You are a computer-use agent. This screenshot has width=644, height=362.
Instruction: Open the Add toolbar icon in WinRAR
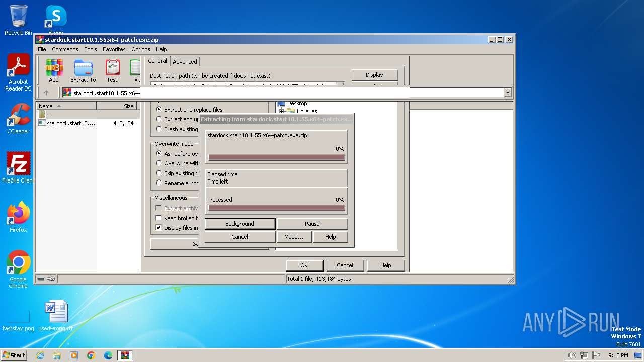(54, 71)
